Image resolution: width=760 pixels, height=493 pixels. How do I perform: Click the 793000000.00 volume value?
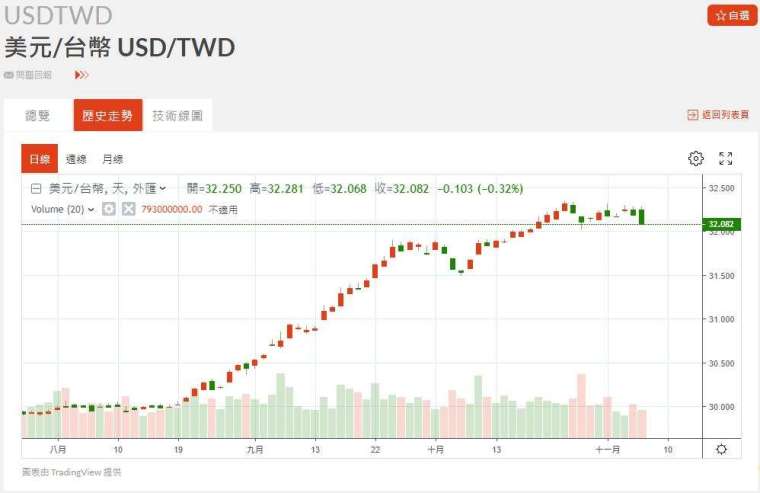172,209
